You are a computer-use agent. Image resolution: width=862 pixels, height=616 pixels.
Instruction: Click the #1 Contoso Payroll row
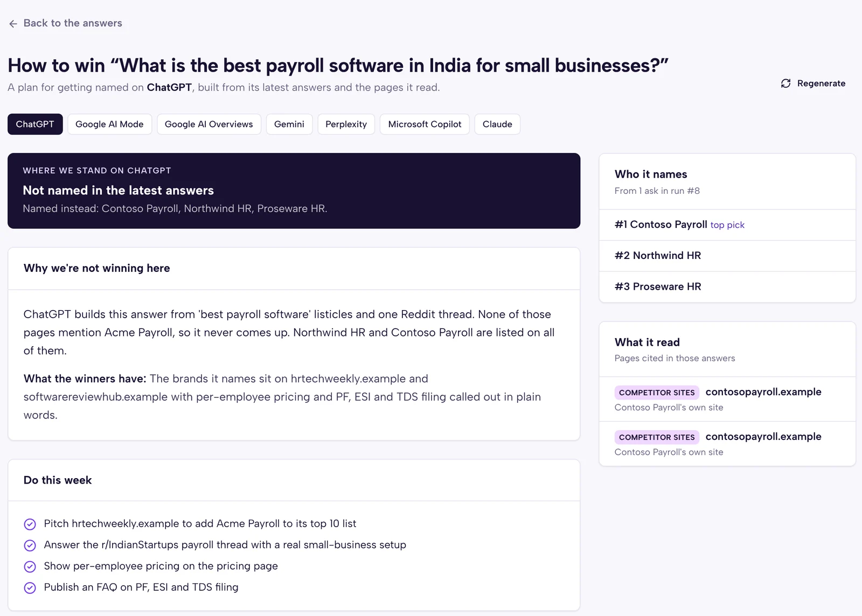pos(727,225)
